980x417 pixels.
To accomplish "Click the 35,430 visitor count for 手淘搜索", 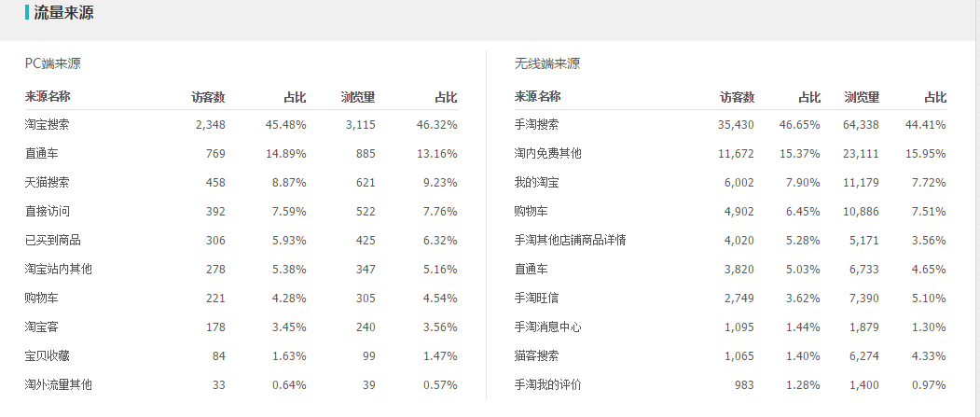I will (x=736, y=124).
